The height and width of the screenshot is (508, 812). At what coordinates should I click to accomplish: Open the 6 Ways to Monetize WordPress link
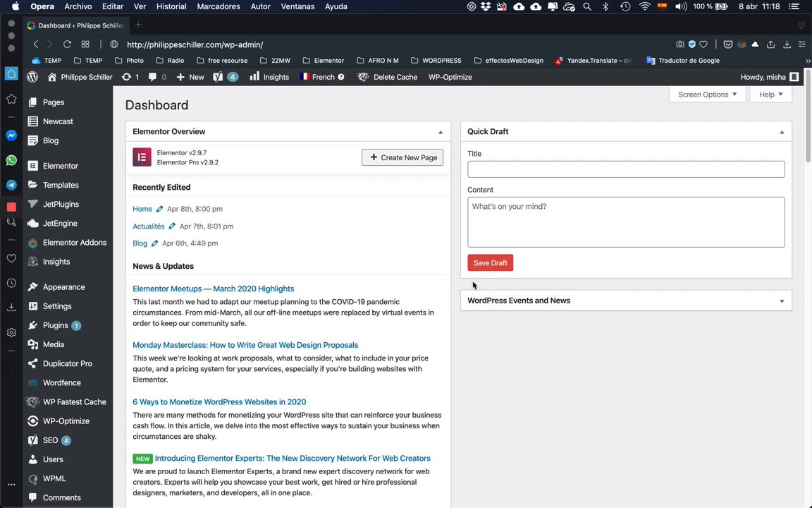219,401
